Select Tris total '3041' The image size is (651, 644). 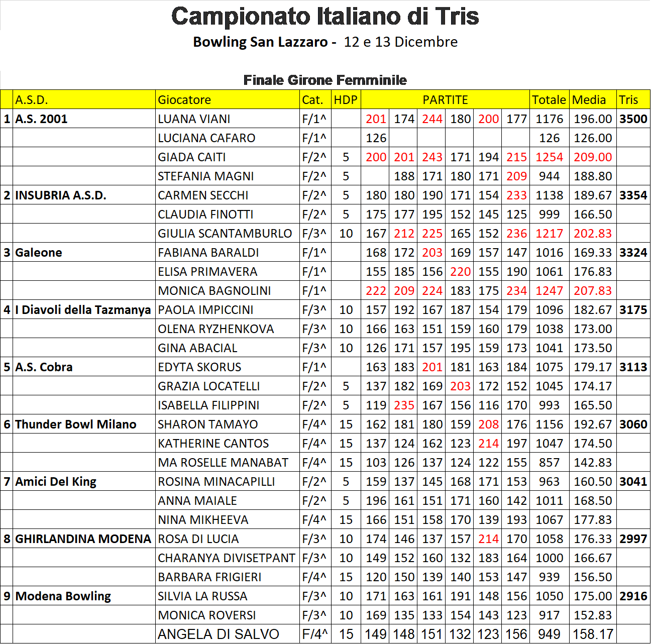coord(633,481)
